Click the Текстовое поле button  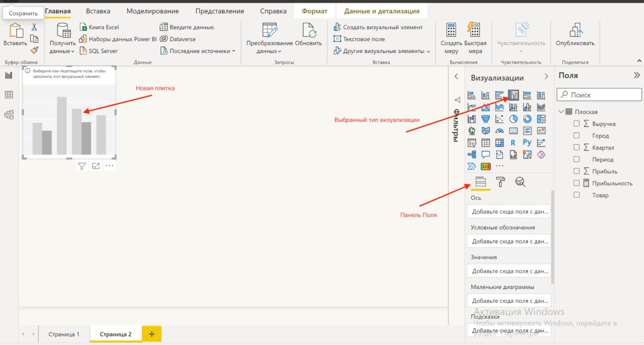tap(359, 39)
